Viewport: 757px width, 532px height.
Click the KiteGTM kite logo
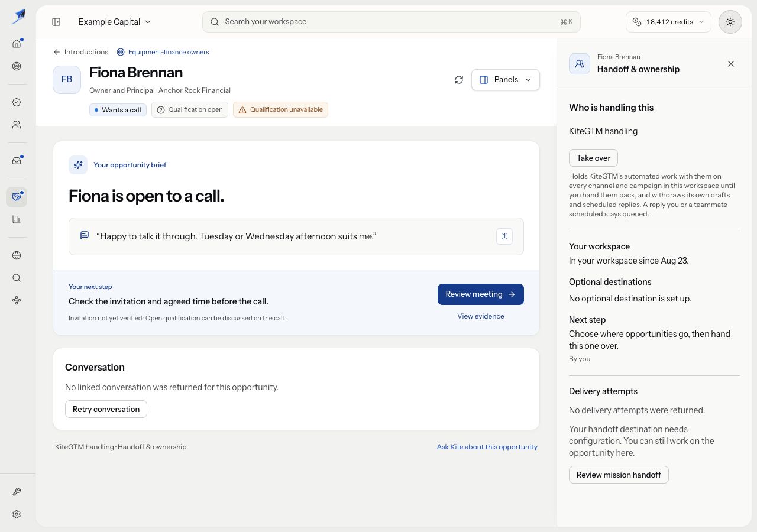(18, 17)
